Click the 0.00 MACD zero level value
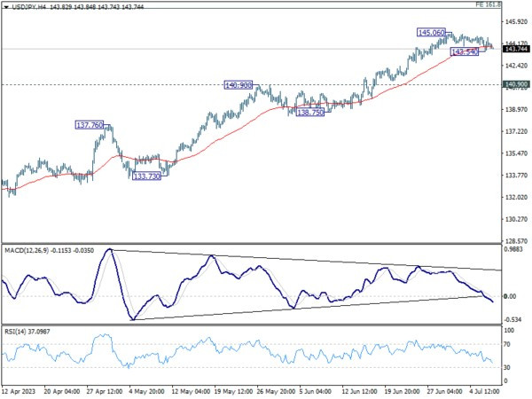The image size is (532, 399). point(511,296)
